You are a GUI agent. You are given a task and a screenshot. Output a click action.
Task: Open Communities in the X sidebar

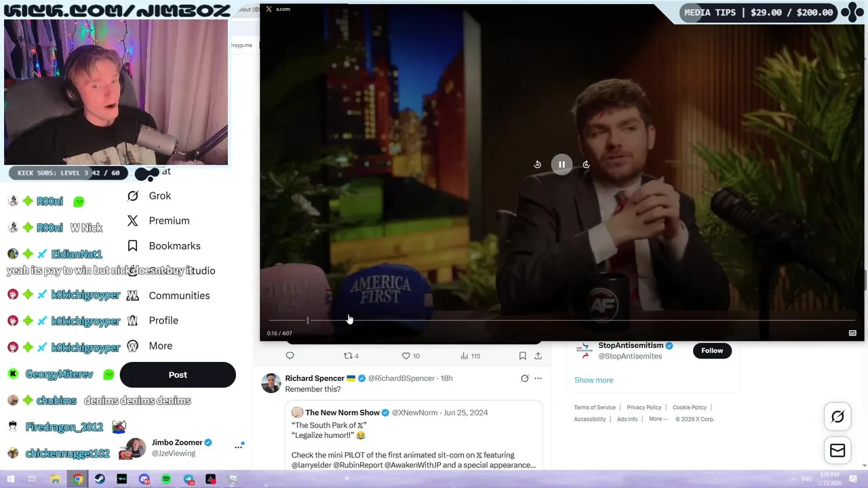[x=179, y=296]
